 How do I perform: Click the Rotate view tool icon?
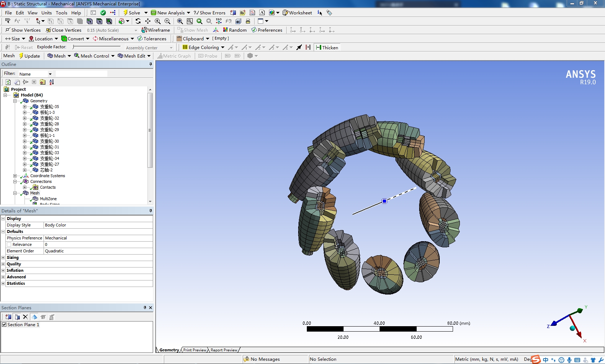click(138, 21)
